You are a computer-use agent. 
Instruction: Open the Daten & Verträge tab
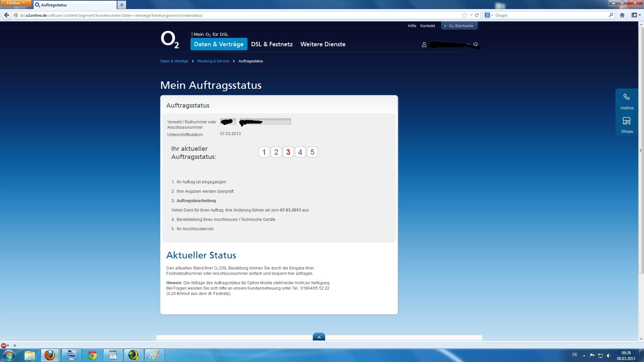point(219,44)
